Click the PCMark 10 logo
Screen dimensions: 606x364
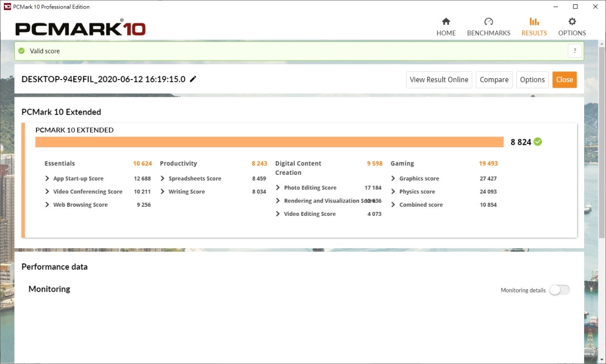point(81,28)
